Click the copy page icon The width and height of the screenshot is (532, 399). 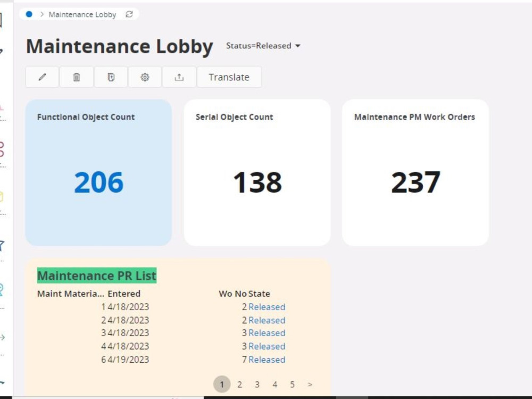click(111, 77)
